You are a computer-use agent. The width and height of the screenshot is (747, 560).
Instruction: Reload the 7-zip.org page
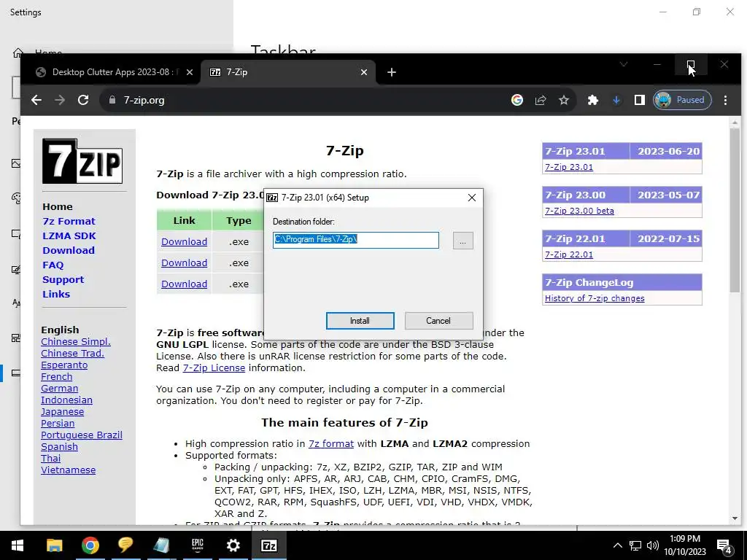point(83,100)
